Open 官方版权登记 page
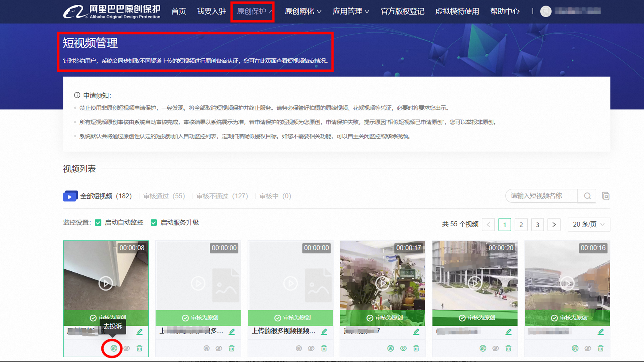 click(x=403, y=11)
